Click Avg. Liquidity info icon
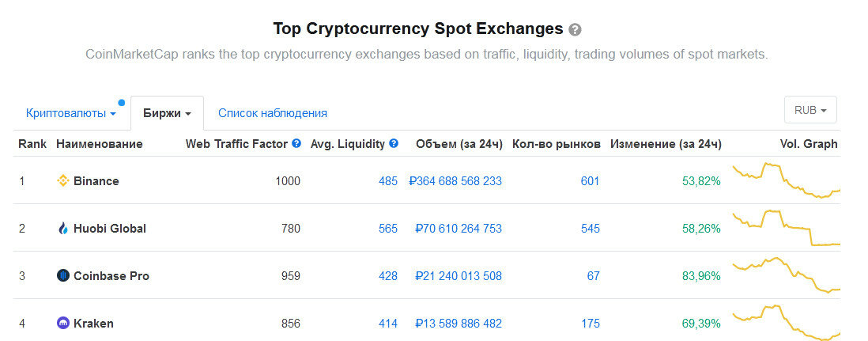The width and height of the screenshot is (868, 341). (394, 144)
